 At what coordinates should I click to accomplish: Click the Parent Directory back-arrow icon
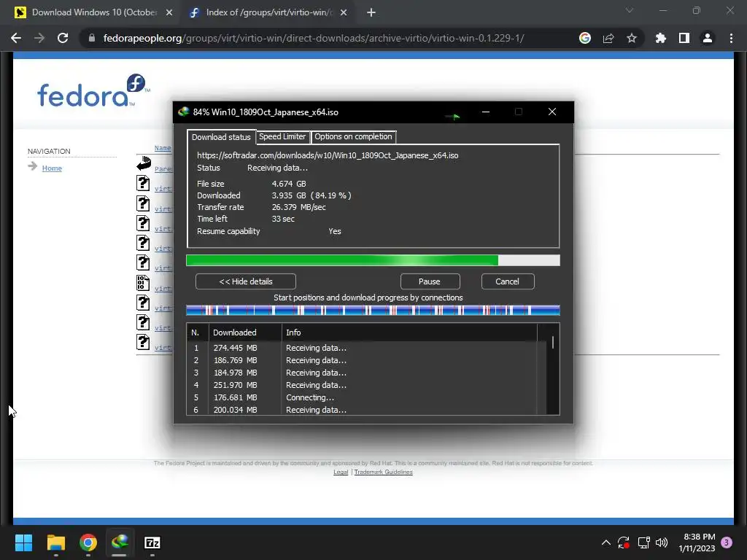click(144, 163)
